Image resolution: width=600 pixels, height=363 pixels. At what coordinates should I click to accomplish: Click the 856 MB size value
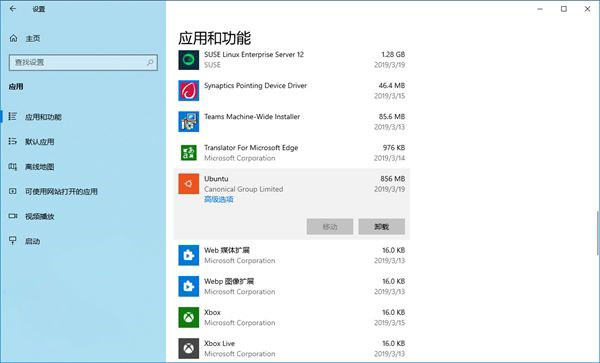(393, 179)
